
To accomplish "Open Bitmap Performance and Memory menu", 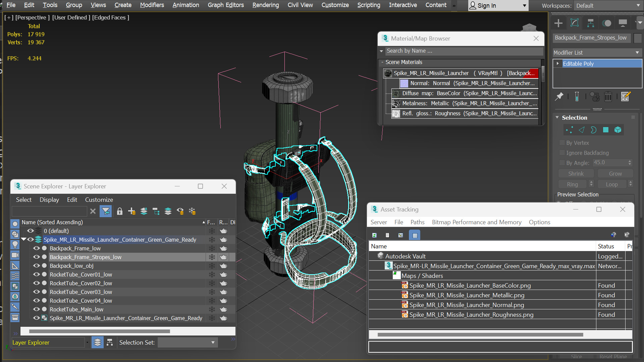I will pyautogui.click(x=477, y=222).
